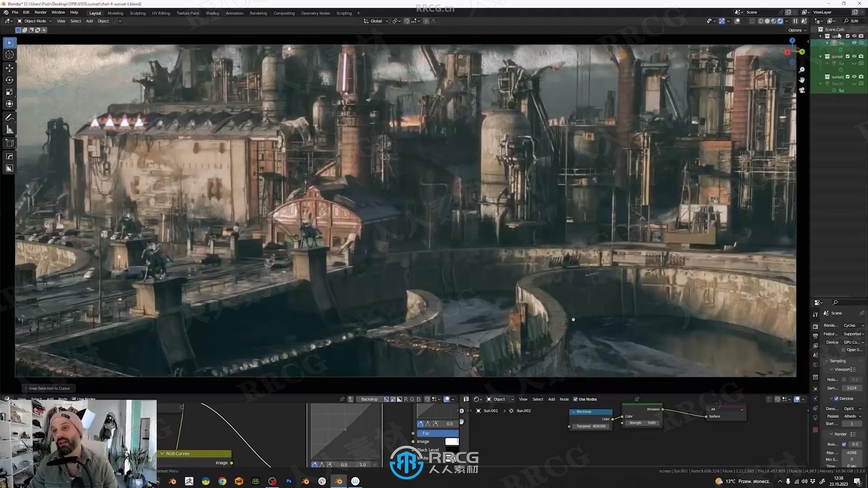The height and width of the screenshot is (488, 868).
Task: Toggle the viewport Noise Threshold checkbox
Action: click(x=844, y=380)
